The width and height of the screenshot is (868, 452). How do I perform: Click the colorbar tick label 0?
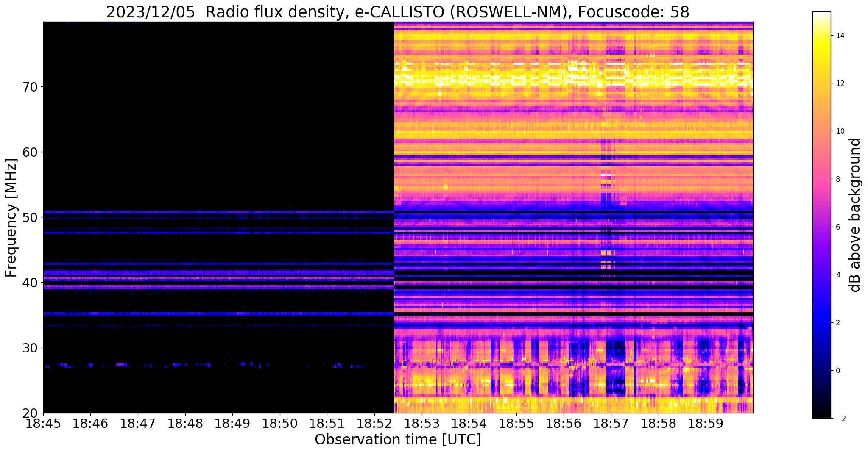point(837,371)
